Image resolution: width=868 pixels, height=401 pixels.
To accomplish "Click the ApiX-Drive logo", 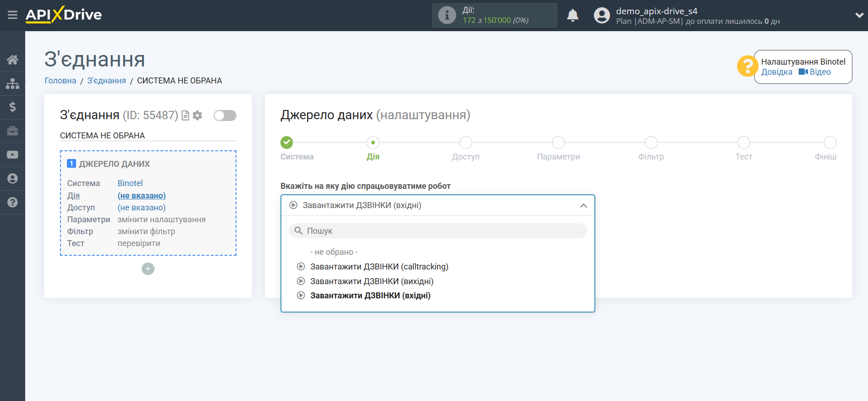I will click(x=64, y=15).
